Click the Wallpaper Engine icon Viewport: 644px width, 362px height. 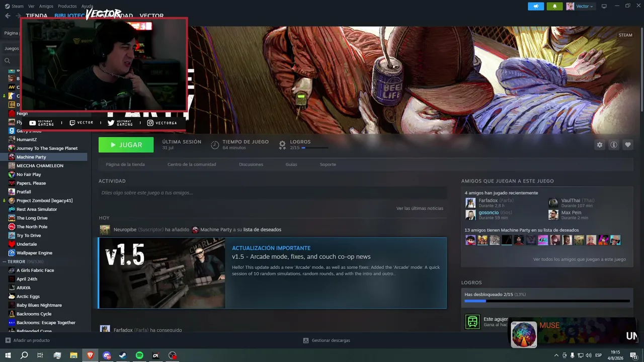click(12, 253)
